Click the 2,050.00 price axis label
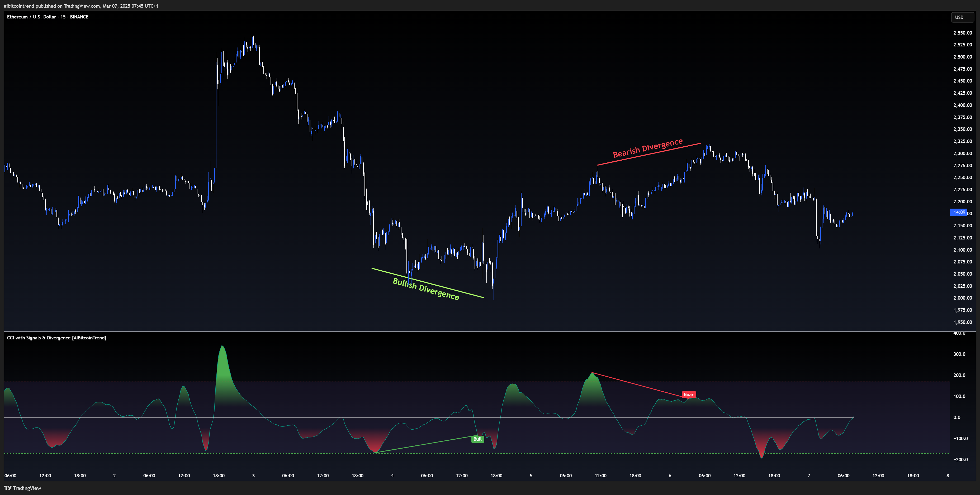The height and width of the screenshot is (495, 980). tap(962, 274)
